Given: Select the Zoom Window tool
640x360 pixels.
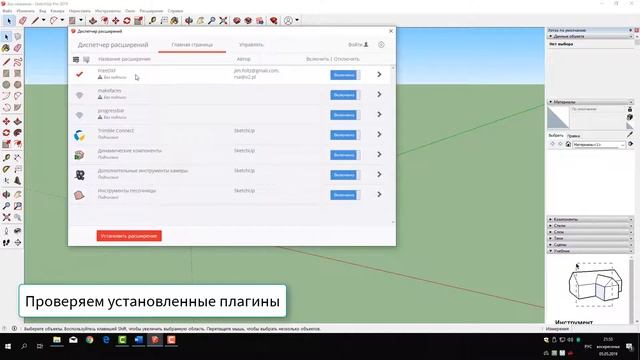Looking at the screenshot, I should (18, 206).
